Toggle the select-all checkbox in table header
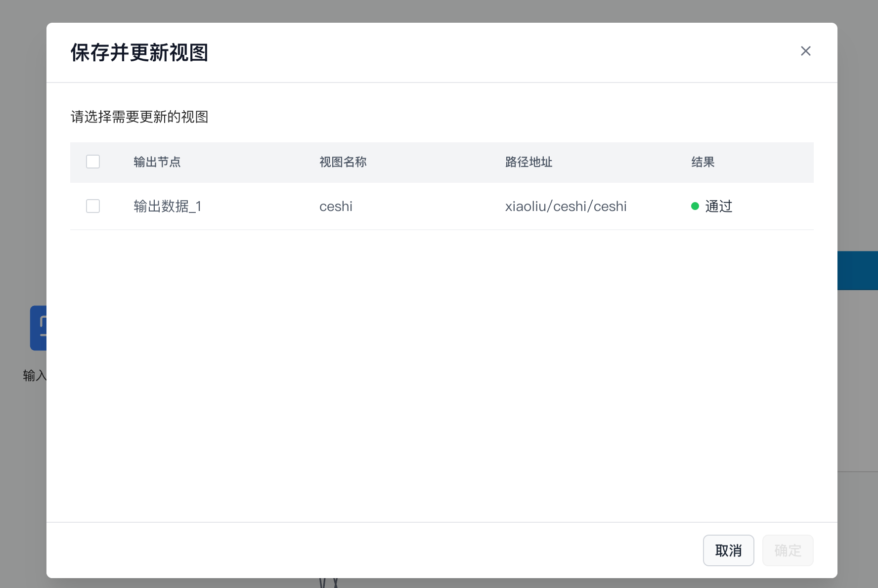Viewport: 878px width, 588px height. [93, 162]
